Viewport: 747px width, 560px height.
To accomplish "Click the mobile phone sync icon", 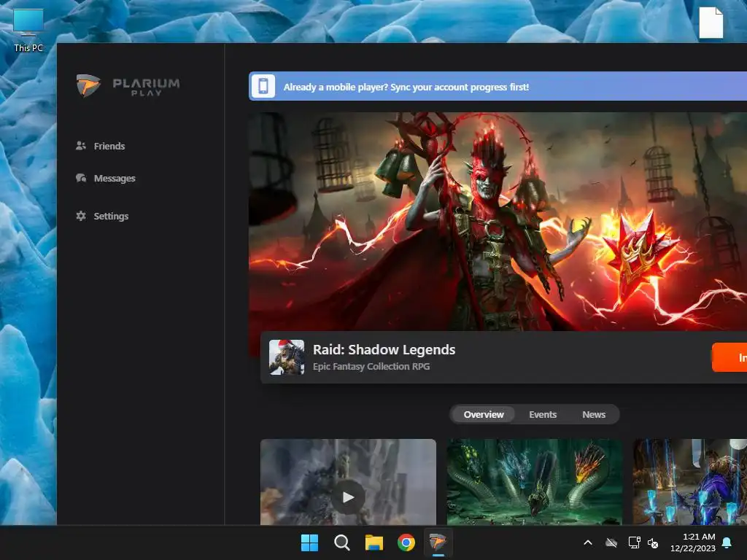I will click(263, 86).
